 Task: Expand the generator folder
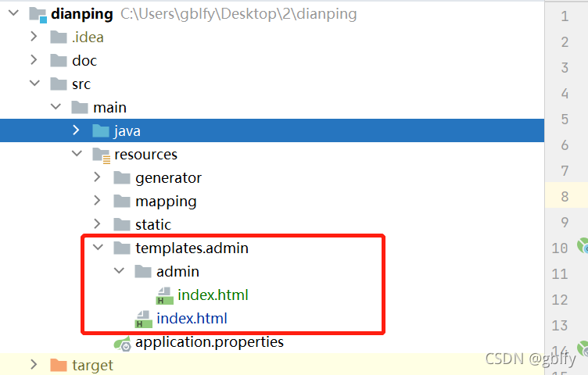97,177
